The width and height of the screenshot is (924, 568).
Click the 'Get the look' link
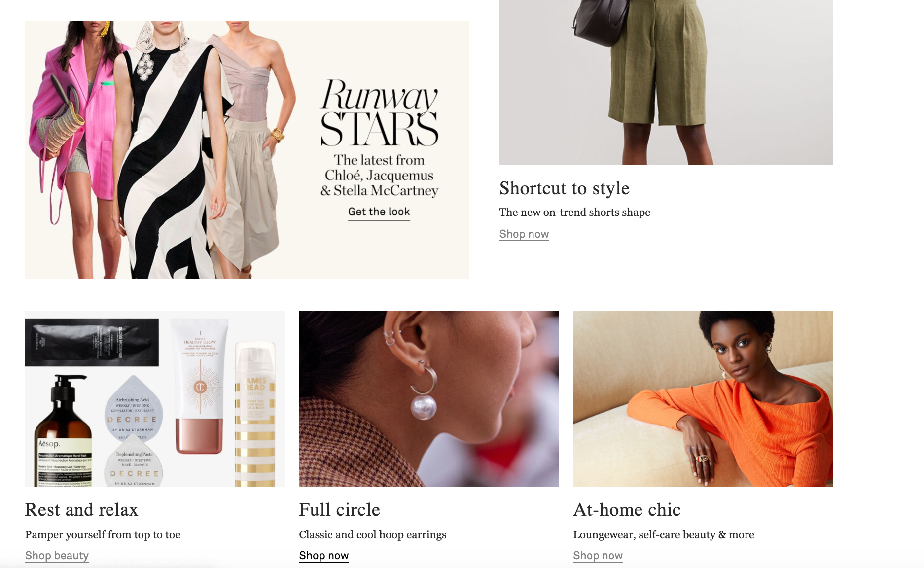[379, 212]
